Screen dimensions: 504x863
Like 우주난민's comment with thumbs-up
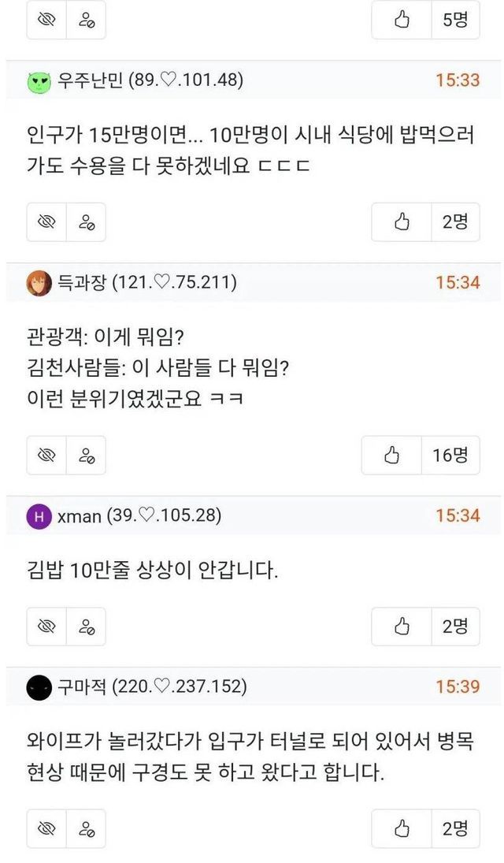pyautogui.click(x=402, y=222)
